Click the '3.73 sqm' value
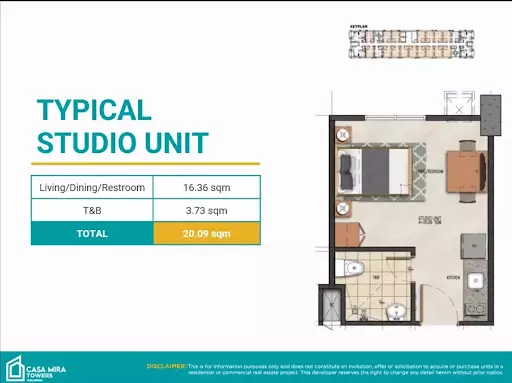 point(207,210)
